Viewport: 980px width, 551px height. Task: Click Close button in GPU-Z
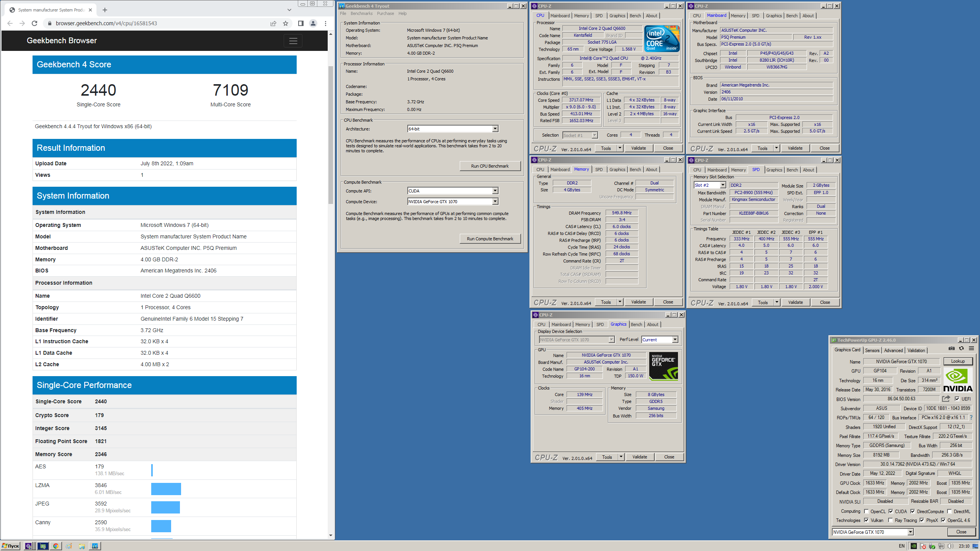(x=961, y=532)
